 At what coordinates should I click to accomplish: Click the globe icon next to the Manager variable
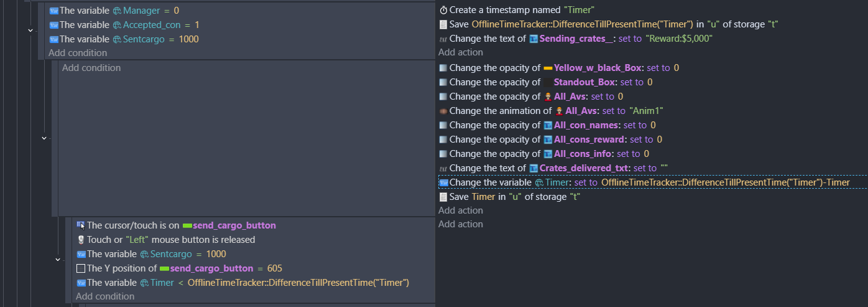coord(117,11)
